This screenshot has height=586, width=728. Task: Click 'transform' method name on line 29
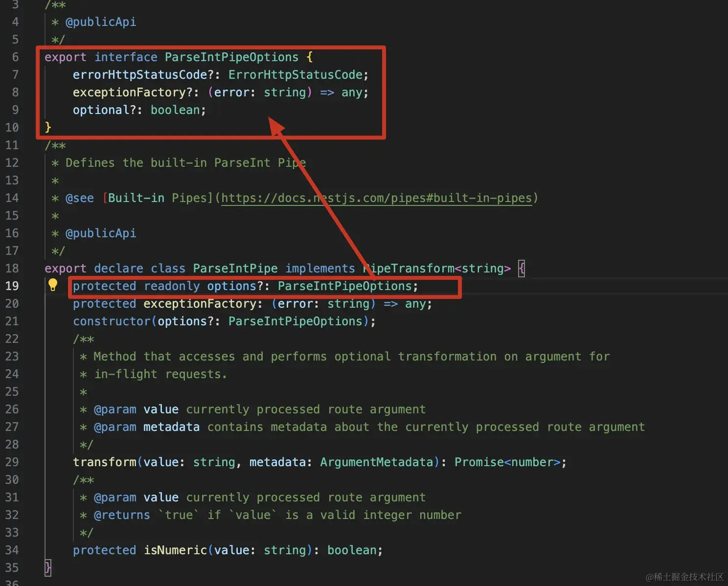coord(105,462)
